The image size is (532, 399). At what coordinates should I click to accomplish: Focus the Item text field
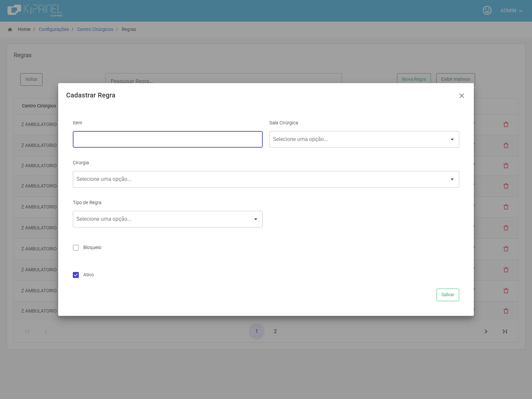(x=168, y=139)
